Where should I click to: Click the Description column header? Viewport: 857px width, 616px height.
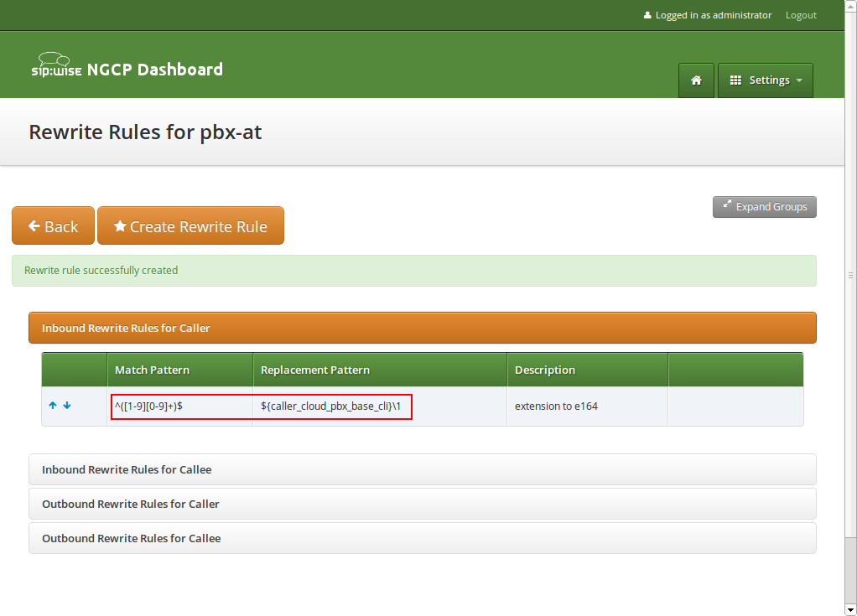pyautogui.click(x=588, y=370)
